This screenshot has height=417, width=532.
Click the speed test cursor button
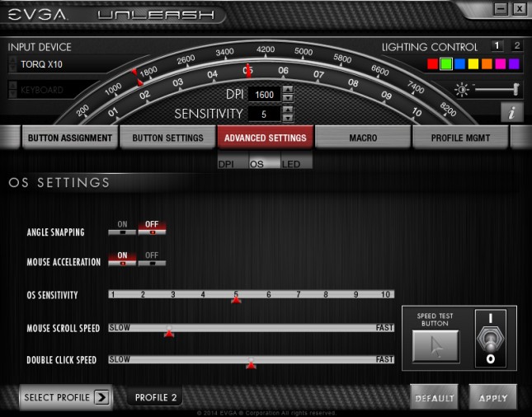coord(435,346)
